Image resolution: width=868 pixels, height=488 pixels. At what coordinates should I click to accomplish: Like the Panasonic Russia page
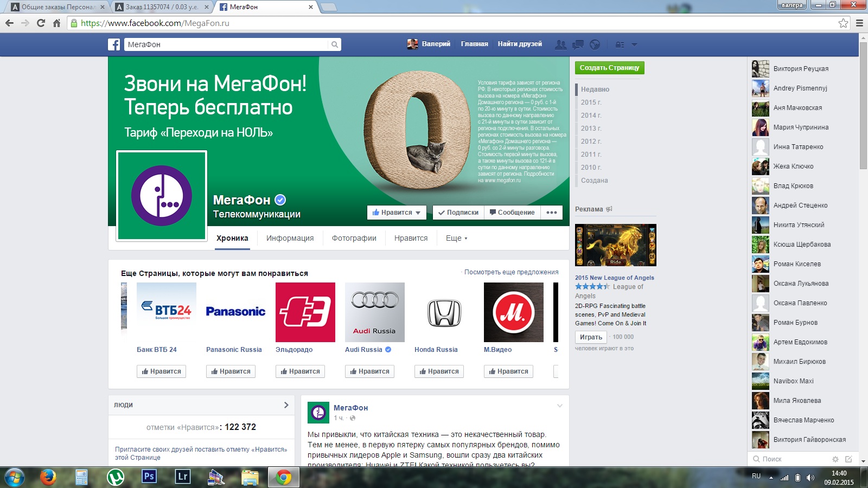click(x=231, y=371)
